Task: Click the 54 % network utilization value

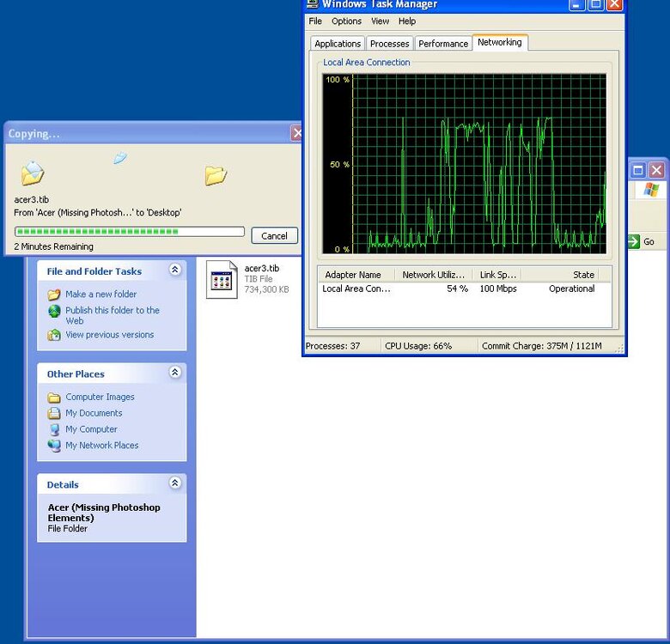Action: (x=457, y=289)
